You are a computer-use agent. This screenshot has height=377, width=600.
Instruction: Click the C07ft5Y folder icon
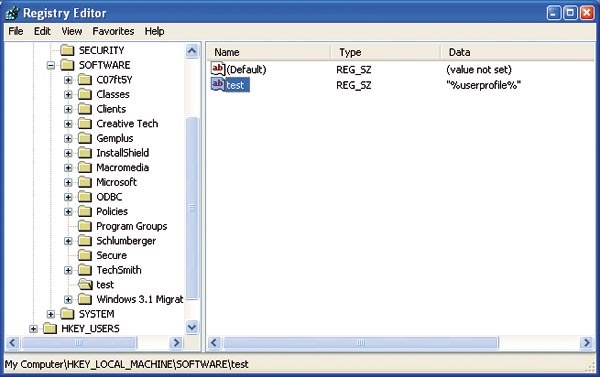coord(85,80)
